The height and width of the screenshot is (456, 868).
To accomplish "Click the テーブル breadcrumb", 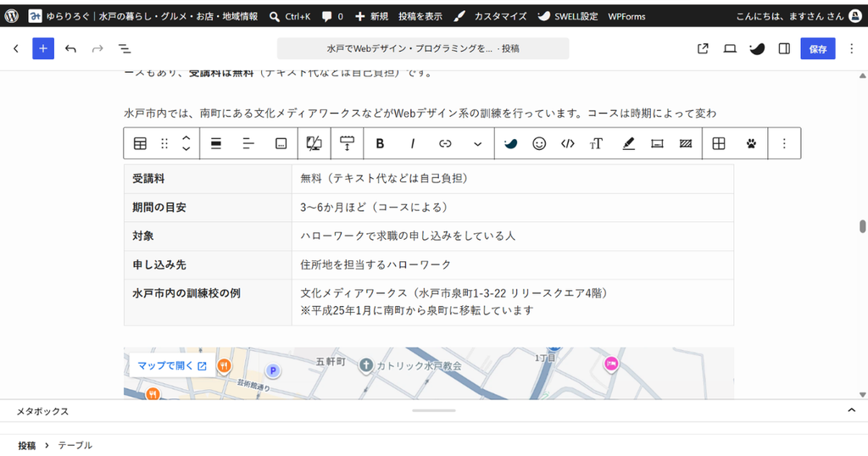I will pyautogui.click(x=75, y=446).
